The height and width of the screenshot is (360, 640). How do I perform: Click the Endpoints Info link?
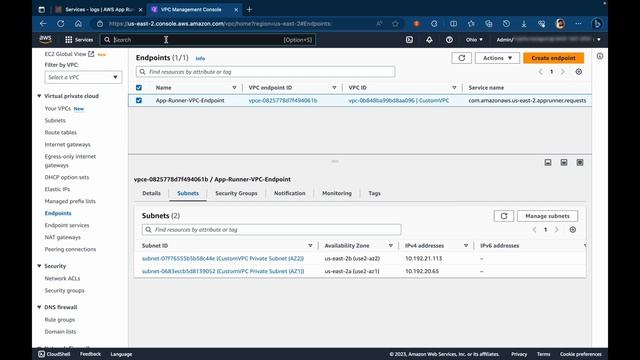pos(200,58)
